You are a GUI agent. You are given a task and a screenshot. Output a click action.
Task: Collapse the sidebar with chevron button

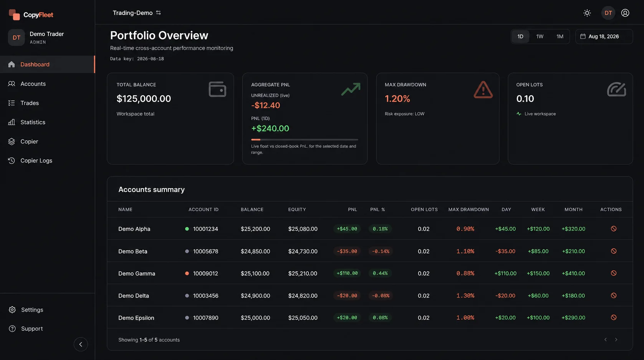pyautogui.click(x=81, y=344)
